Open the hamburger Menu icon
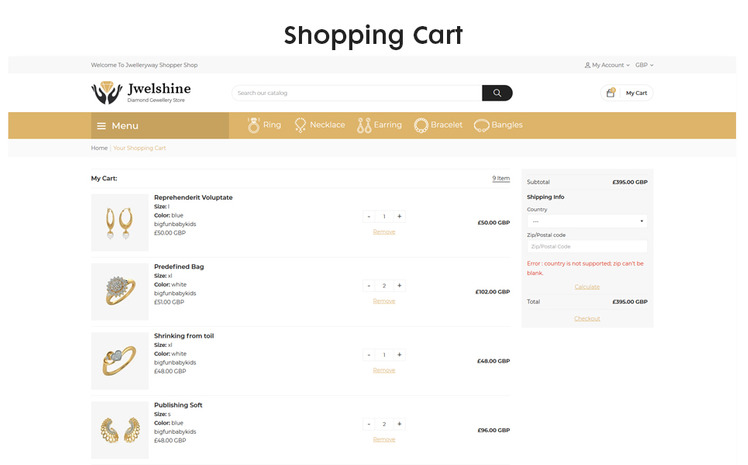Image resolution: width=748 pixels, height=465 pixels. point(101,126)
